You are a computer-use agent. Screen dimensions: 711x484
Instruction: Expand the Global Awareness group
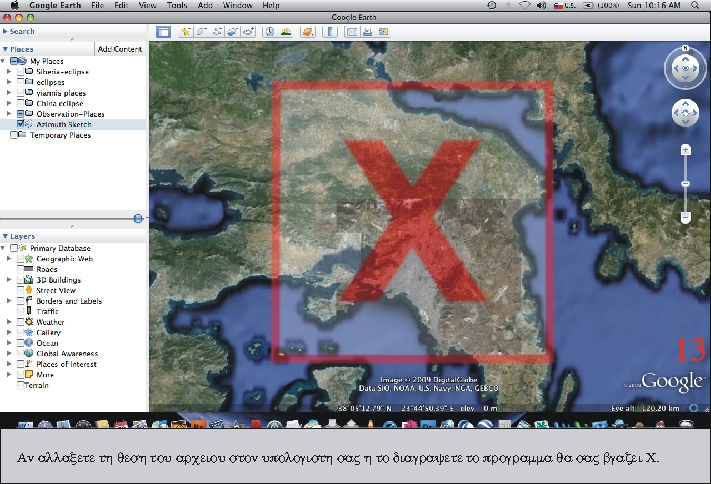pos(9,353)
